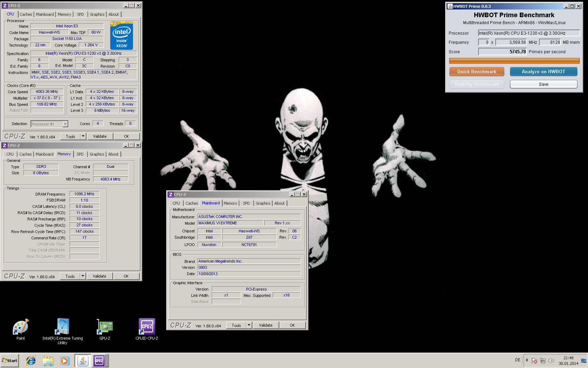Open SPD tab in top CPU-Z window
The image size is (588, 368).
click(x=80, y=14)
